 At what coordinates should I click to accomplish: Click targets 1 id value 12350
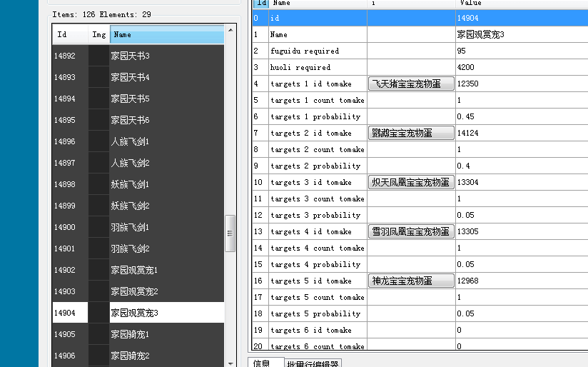[522, 84]
